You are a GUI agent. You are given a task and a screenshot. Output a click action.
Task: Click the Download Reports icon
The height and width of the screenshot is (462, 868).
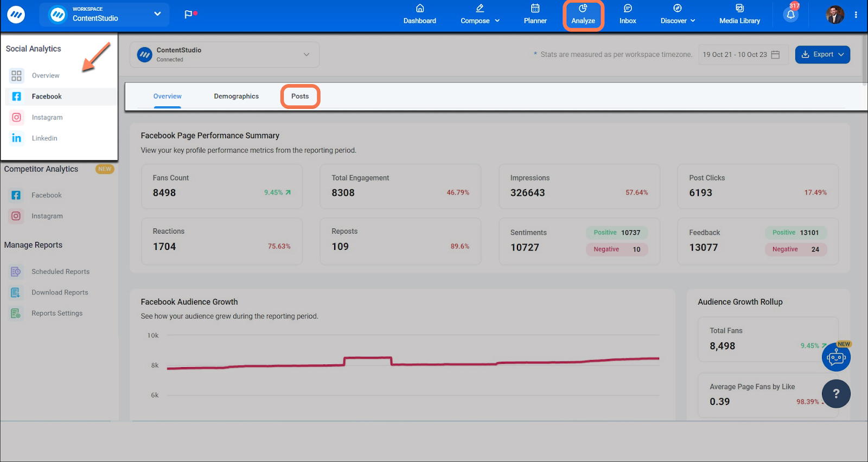(16, 292)
